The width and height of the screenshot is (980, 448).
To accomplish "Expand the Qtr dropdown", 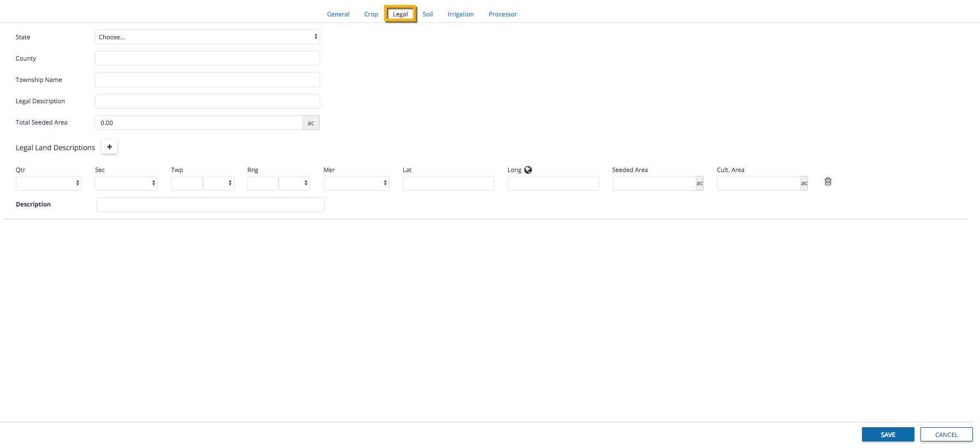I will click(x=49, y=183).
